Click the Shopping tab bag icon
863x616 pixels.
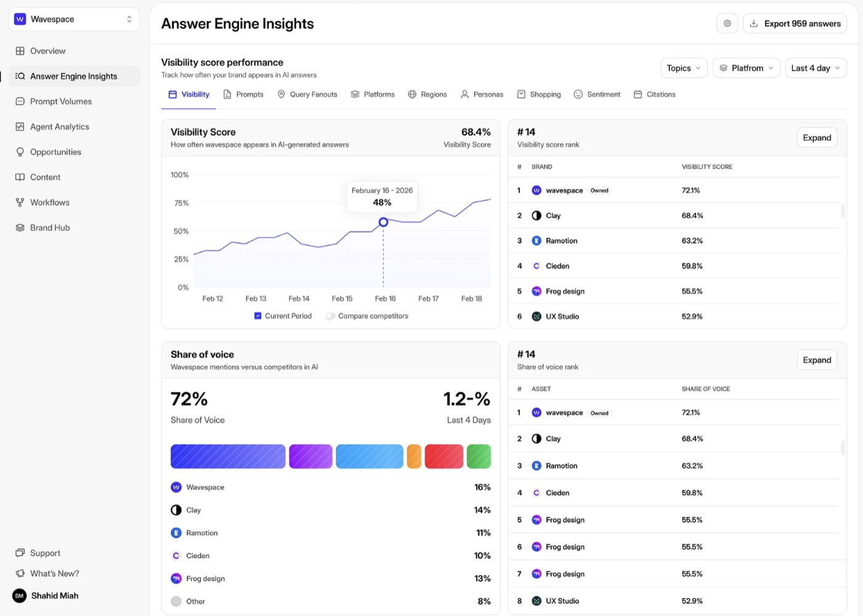click(521, 94)
